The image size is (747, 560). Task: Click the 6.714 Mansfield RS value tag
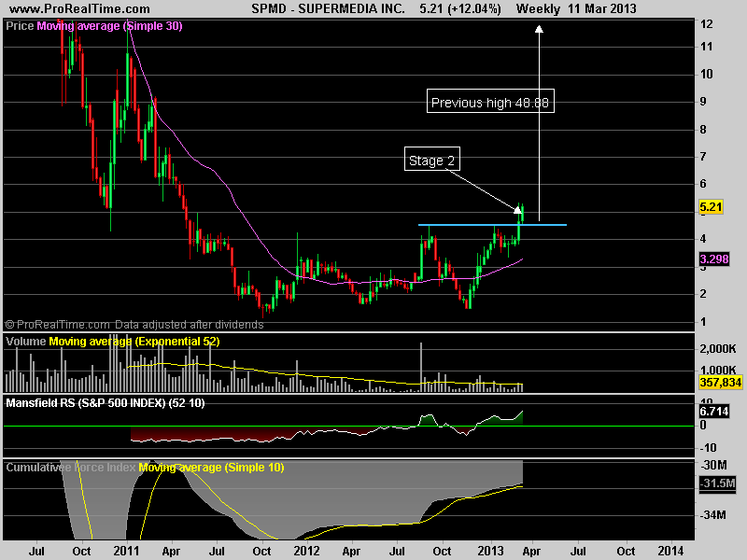714,411
